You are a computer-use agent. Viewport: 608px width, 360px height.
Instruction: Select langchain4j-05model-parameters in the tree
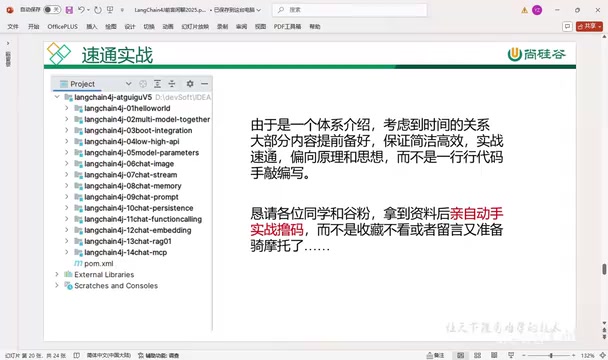click(x=142, y=152)
